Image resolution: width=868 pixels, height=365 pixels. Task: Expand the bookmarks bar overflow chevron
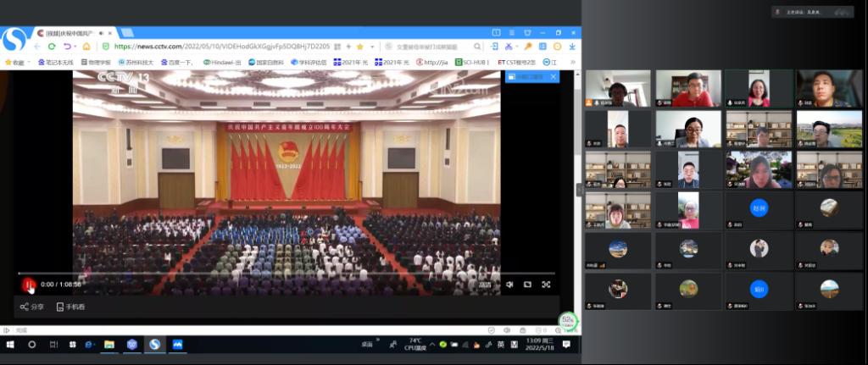coord(572,63)
